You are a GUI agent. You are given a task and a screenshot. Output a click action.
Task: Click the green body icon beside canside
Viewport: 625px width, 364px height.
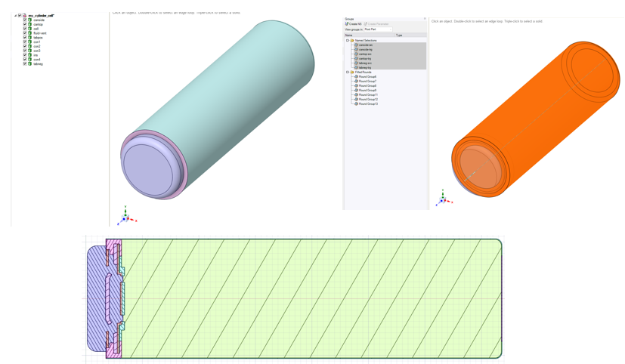click(30, 20)
